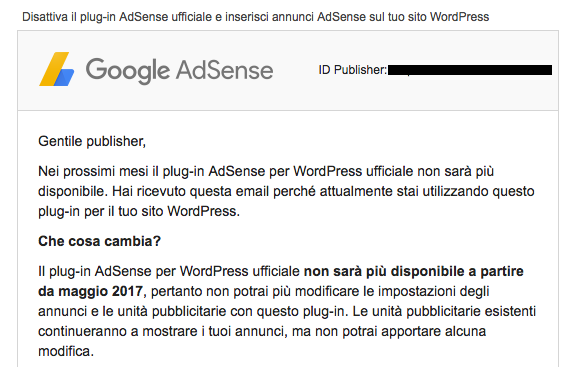Click the line 'plug-in per il tuo sito WordPress.'
Image resolution: width=572 pixels, height=367 pixels.
139,212
